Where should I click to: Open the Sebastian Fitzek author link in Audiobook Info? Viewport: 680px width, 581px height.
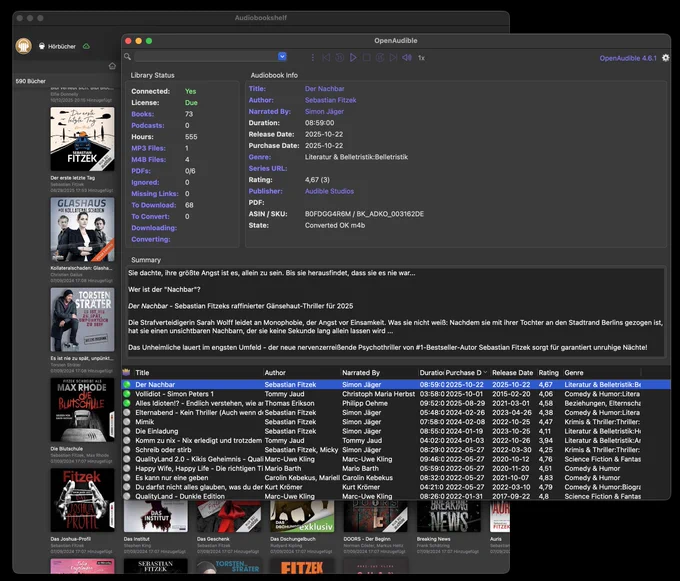click(x=330, y=100)
